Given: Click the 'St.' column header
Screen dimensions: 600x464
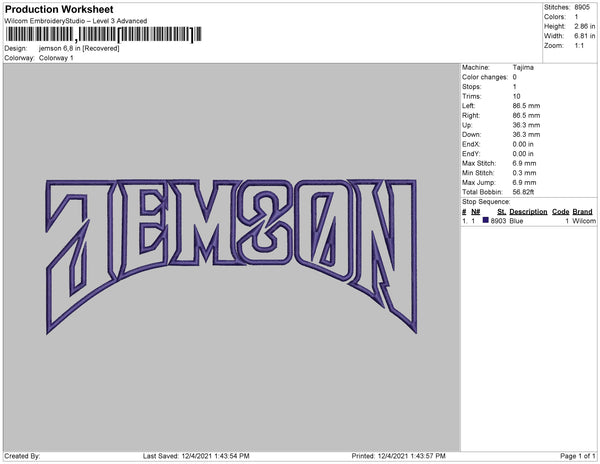Looking at the screenshot, I should point(501,212).
